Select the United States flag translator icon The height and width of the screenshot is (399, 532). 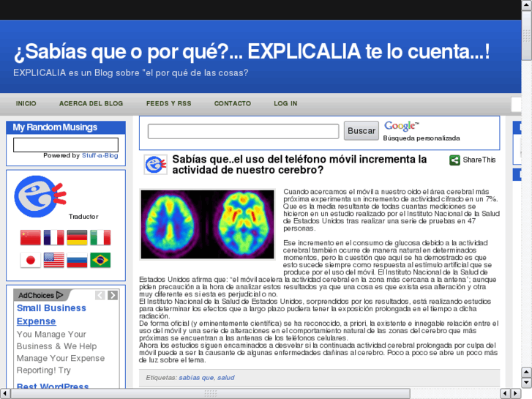[53, 260]
